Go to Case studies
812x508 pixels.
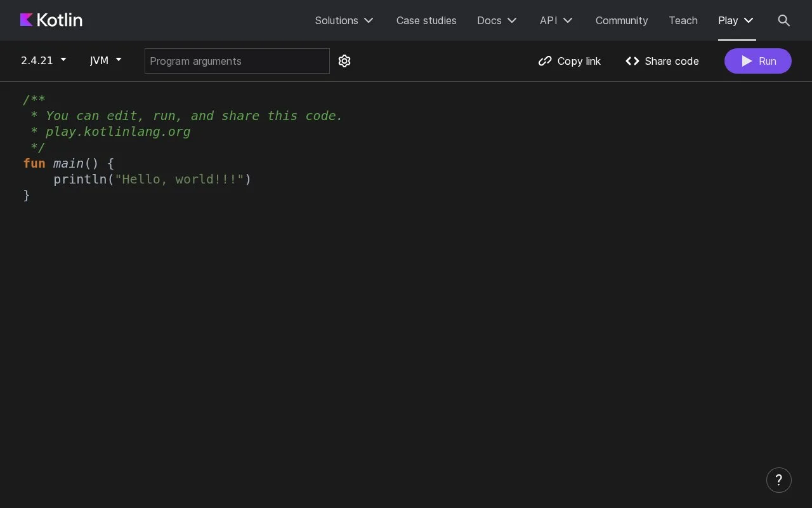[426, 20]
